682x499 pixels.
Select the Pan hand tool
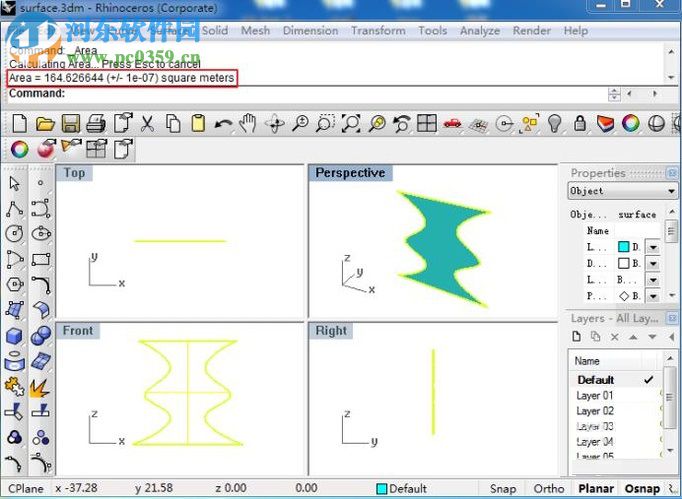248,124
